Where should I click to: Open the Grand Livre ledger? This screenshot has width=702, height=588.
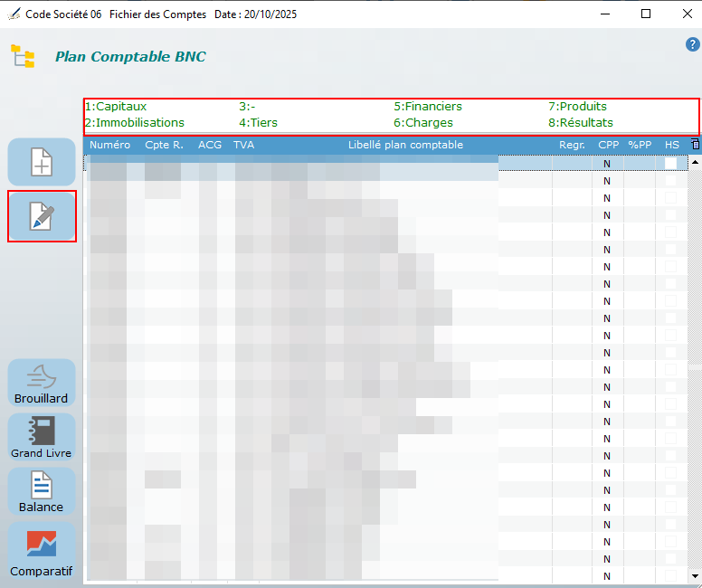(x=42, y=437)
